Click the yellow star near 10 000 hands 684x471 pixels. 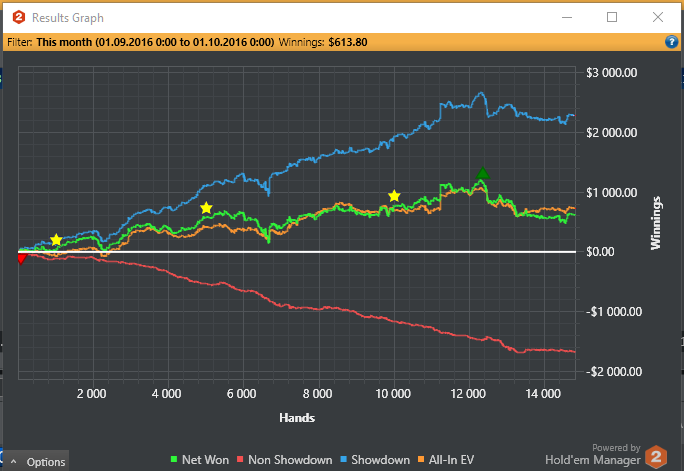(394, 196)
